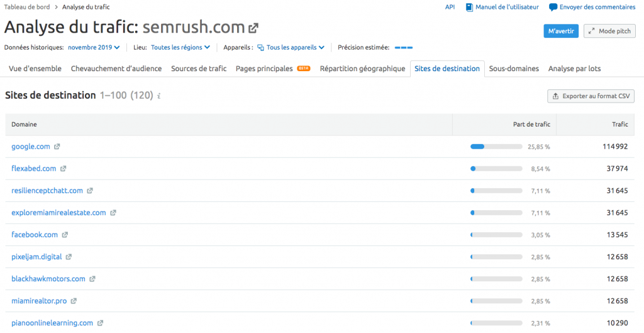Click google.com traffic share bar
The height and width of the screenshot is (333, 644).
(496, 146)
